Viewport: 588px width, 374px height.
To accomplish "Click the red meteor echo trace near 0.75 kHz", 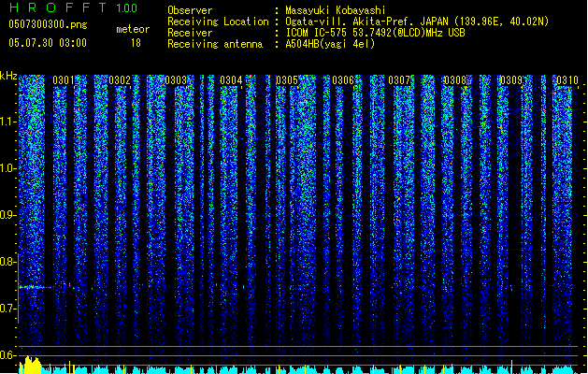I will [x=33, y=287].
